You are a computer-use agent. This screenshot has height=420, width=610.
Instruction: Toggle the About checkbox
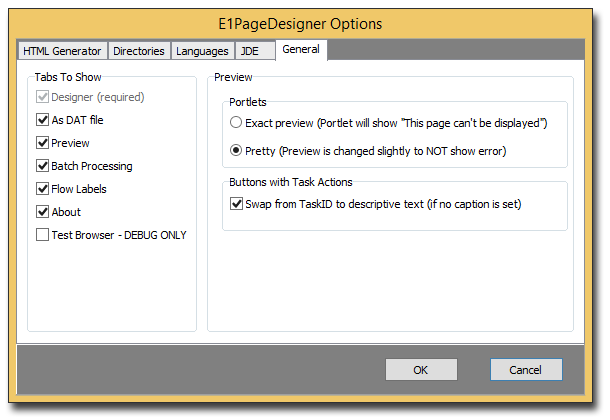42,212
